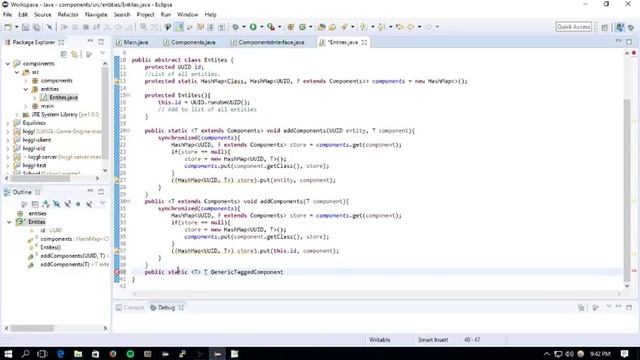The width and height of the screenshot is (640, 360).
Task: Click the Save All toolbar icon
Action: click(37, 27)
